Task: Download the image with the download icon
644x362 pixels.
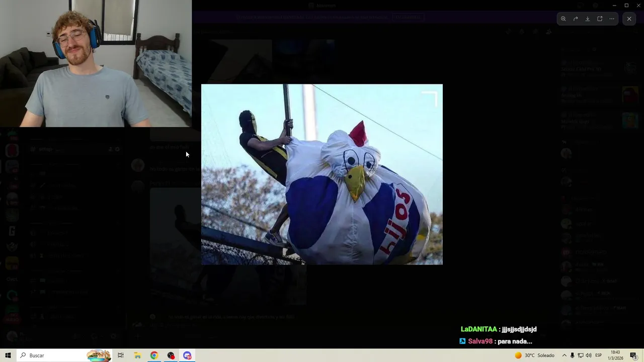Action: (588, 19)
